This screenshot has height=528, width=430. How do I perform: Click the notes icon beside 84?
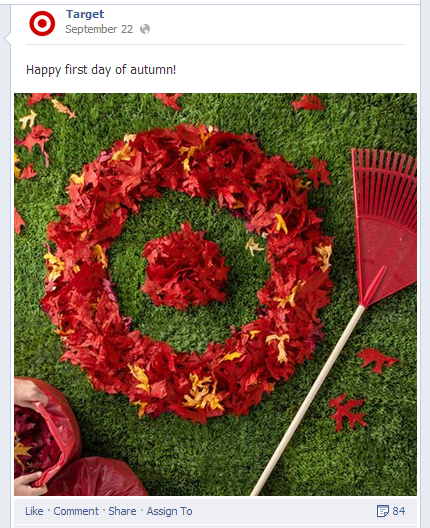point(383,511)
